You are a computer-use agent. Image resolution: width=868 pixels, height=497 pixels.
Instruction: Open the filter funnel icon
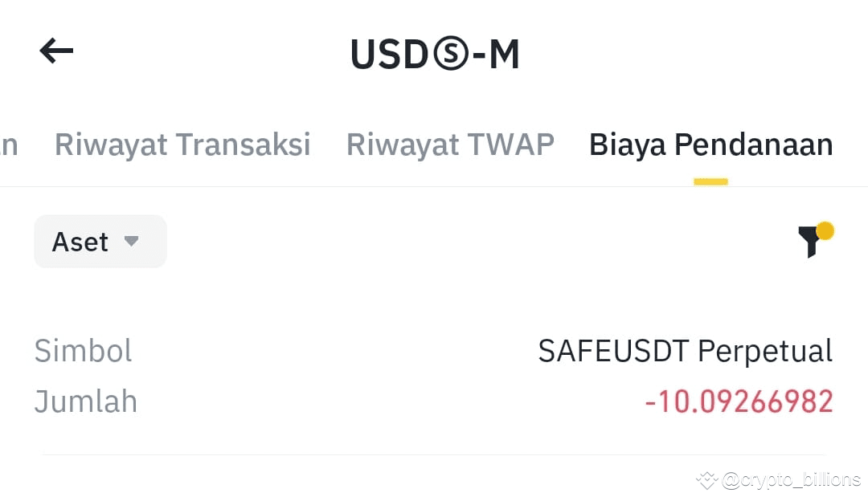[x=810, y=242]
